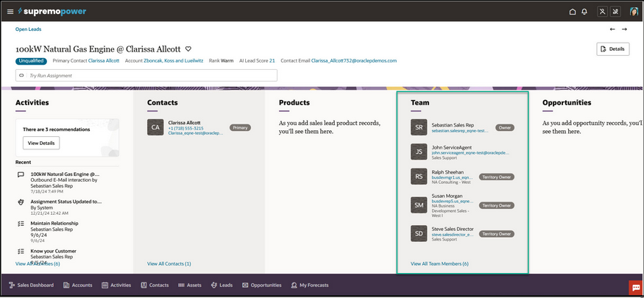The width and height of the screenshot is (644, 298).
Task: Click View All Activities (6)
Action: (38, 263)
